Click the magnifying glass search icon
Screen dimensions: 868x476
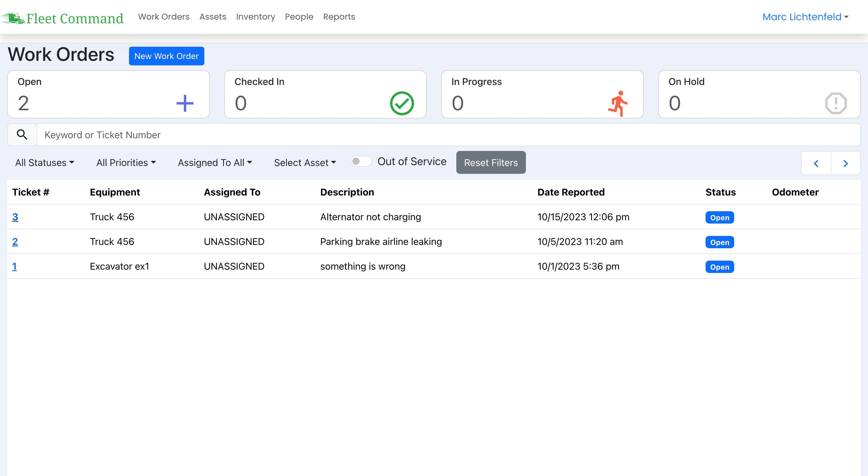point(22,135)
